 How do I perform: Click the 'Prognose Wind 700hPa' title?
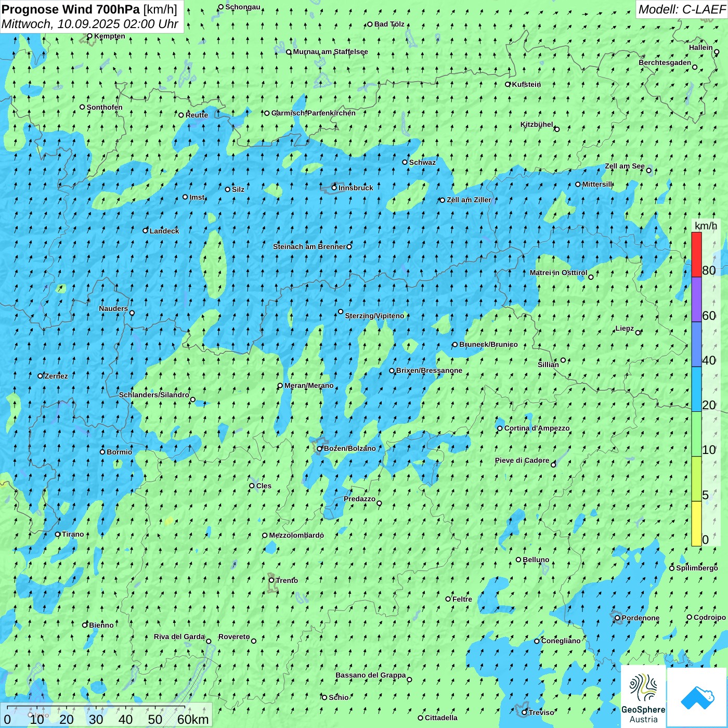[x=71, y=9]
